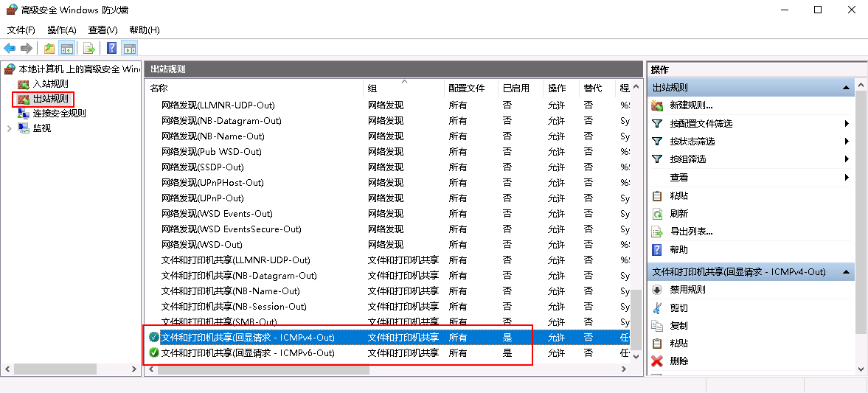Viewport: 868px width, 393px height.
Task: Open the 按配置文件筛选 submenu arrow
Action: pyautogui.click(x=847, y=123)
